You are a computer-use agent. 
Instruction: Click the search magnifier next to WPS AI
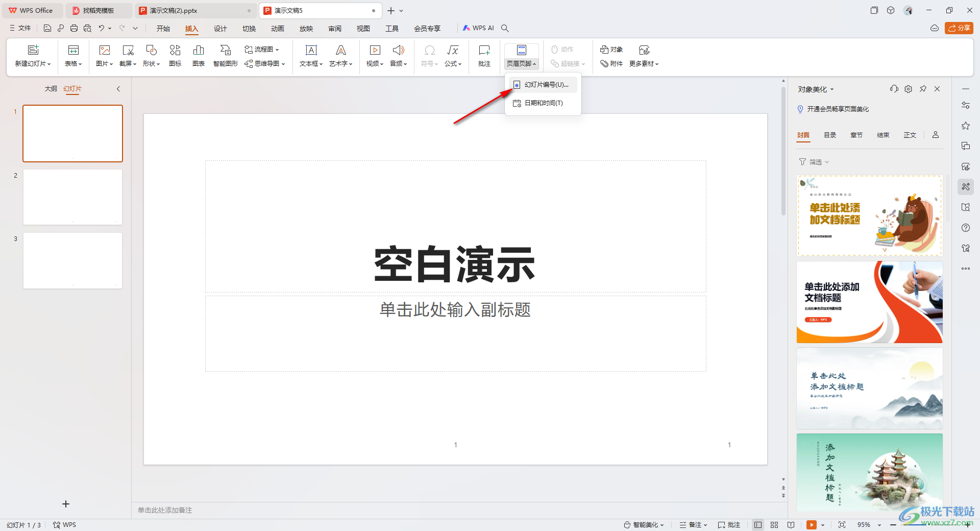point(505,28)
